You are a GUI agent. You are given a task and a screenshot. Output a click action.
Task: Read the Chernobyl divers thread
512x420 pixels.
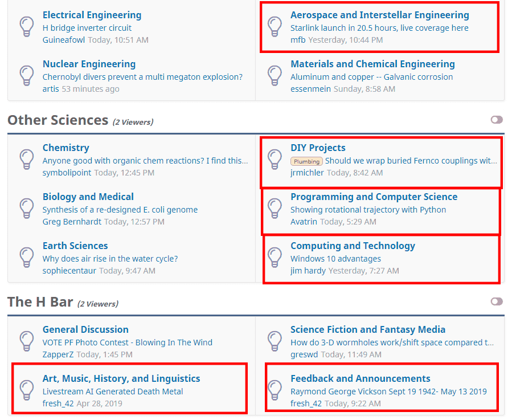[142, 77]
